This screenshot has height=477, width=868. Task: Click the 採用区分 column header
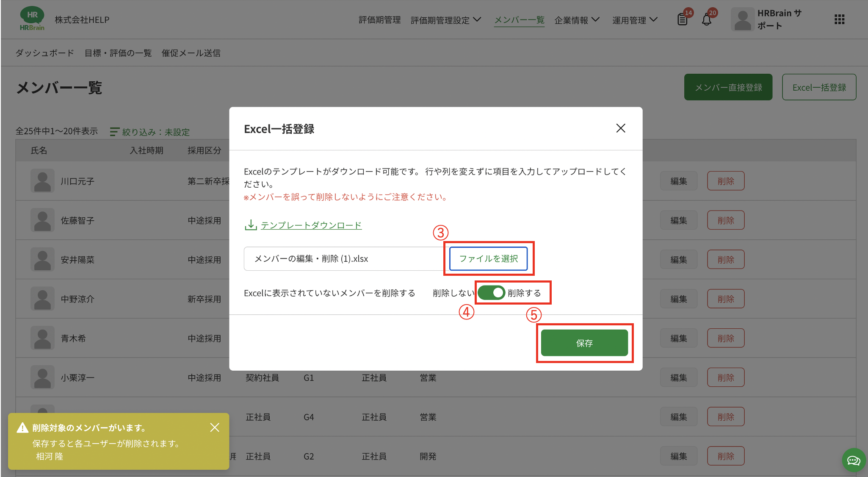[205, 150]
